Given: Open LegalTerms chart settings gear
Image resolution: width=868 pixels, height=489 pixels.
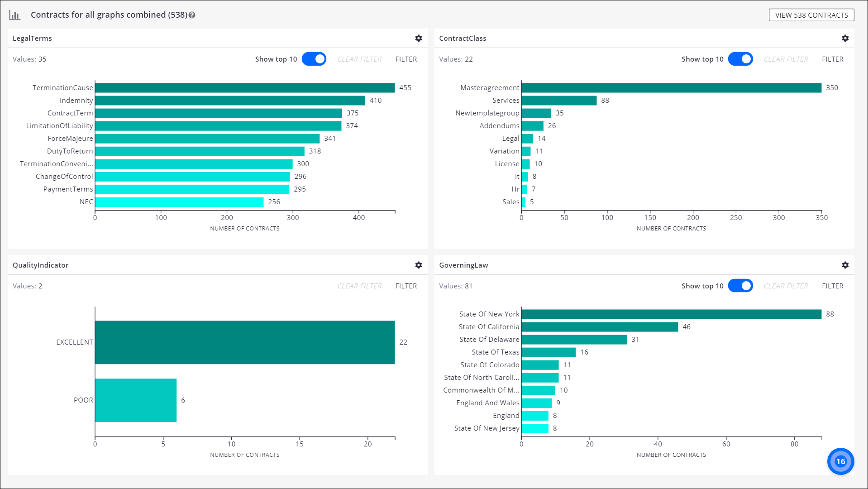Looking at the screenshot, I should tap(419, 38).
